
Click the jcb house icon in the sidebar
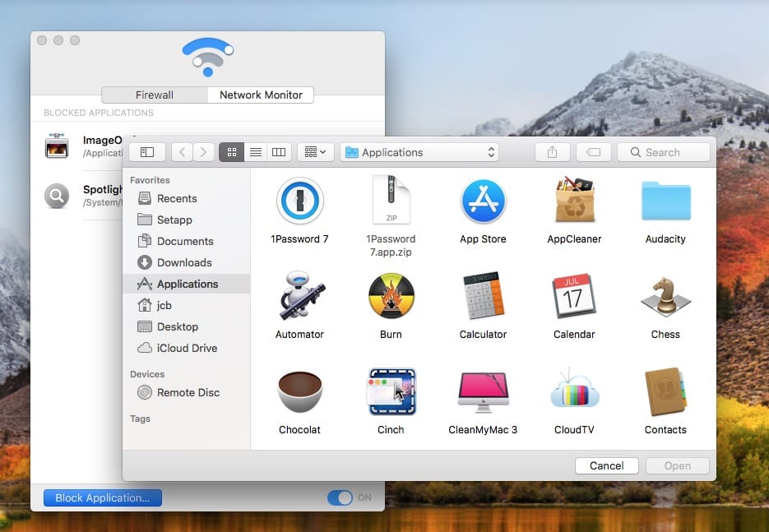pyautogui.click(x=145, y=305)
